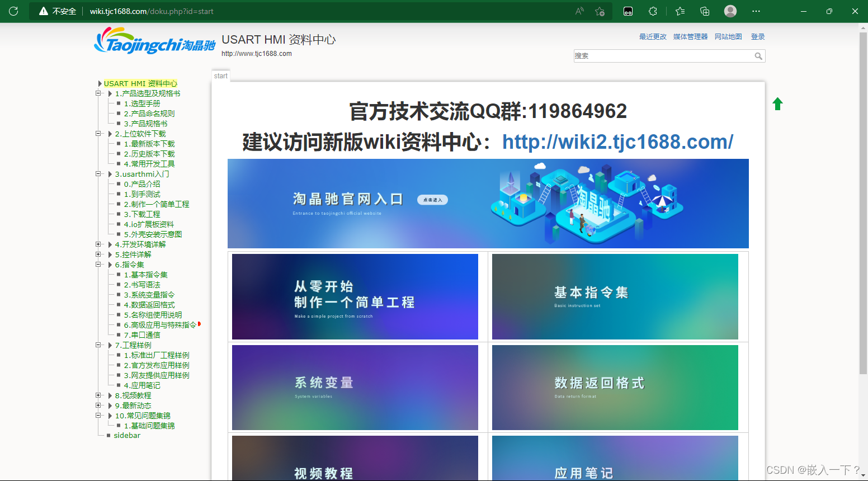Open 网站地图 link
The width and height of the screenshot is (868, 481).
(728, 36)
